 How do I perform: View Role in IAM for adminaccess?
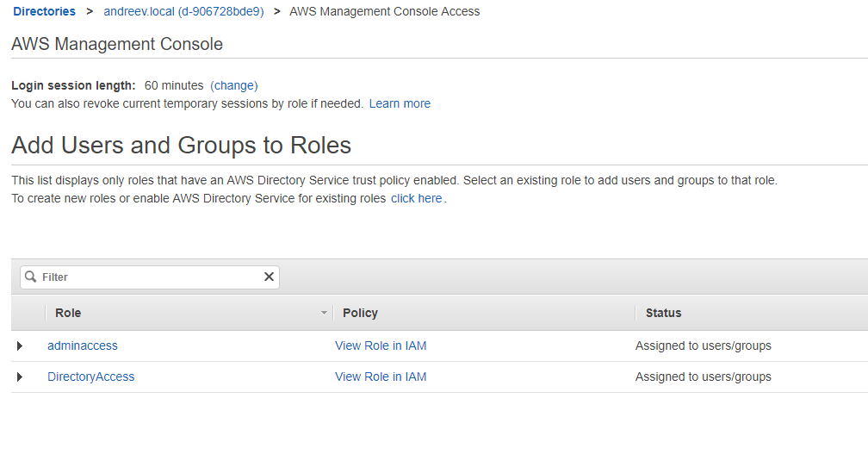tap(381, 345)
